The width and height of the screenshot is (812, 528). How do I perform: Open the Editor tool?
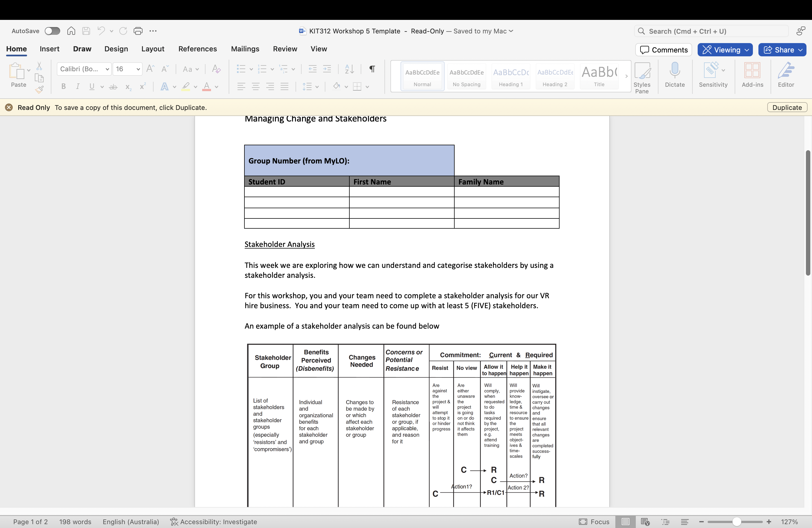pos(786,75)
